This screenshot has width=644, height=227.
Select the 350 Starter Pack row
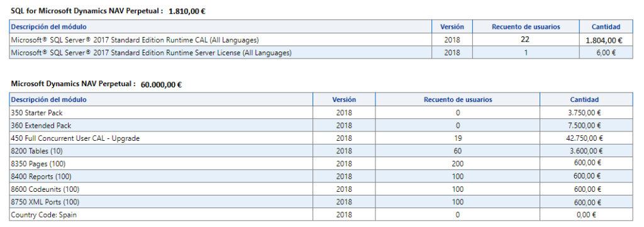coord(321,113)
